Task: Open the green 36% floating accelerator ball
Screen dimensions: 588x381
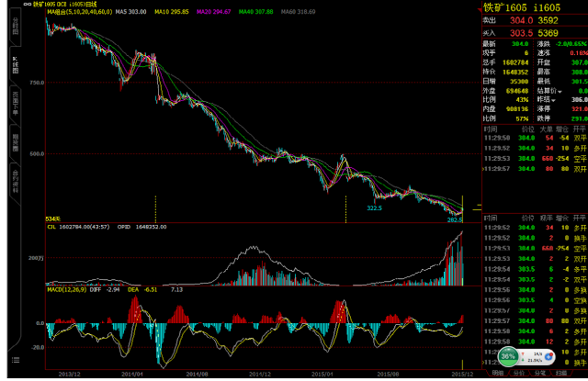Action: (508, 356)
